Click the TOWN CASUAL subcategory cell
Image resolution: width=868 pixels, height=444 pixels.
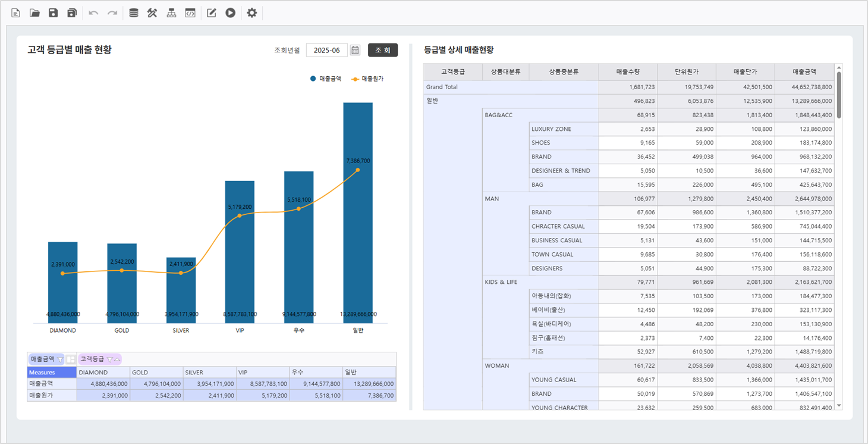[x=564, y=254]
